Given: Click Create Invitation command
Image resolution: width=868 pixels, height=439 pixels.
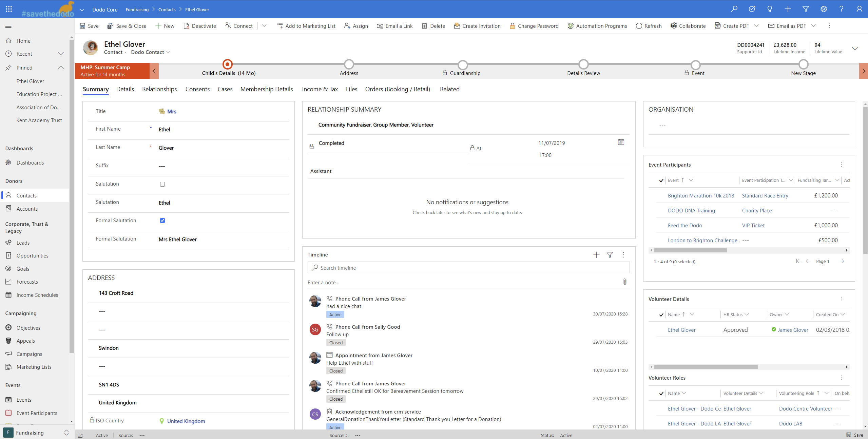Looking at the screenshot, I should pyautogui.click(x=477, y=26).
